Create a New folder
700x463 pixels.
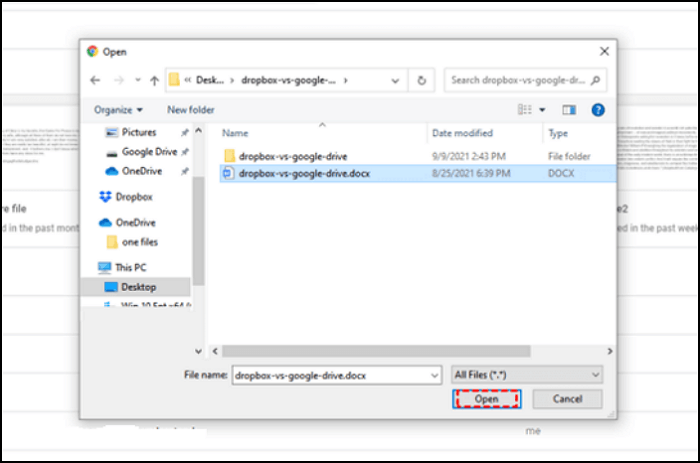click(x=191, y=110)
